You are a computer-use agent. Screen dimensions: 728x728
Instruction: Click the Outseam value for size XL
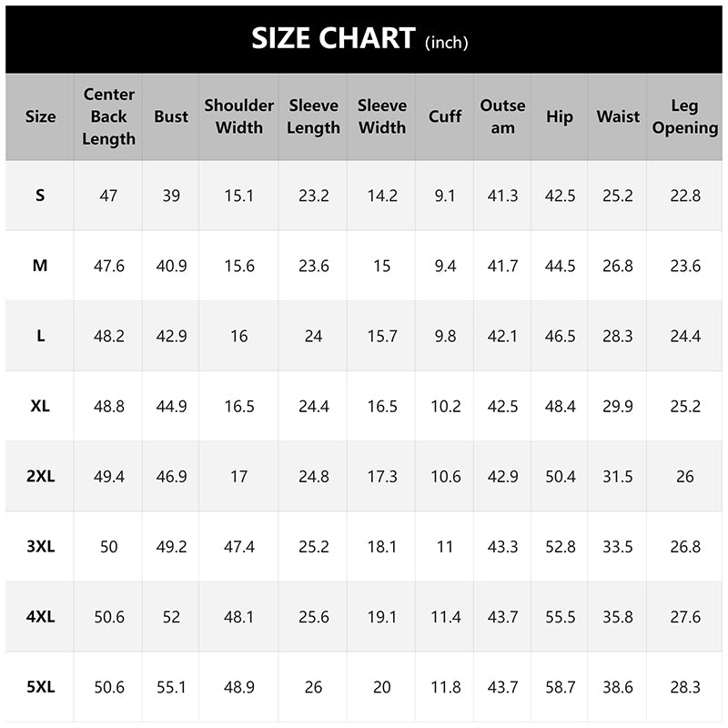click(502, 406)
